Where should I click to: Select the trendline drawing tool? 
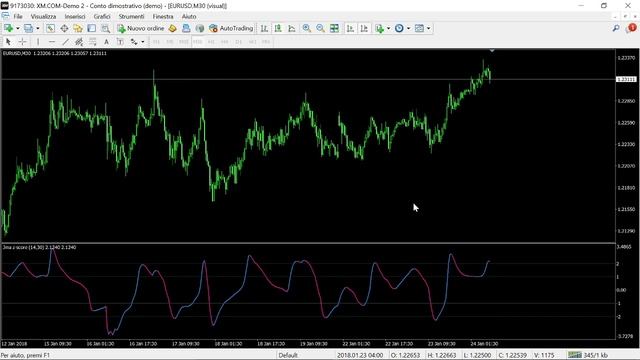click(65, 42)
